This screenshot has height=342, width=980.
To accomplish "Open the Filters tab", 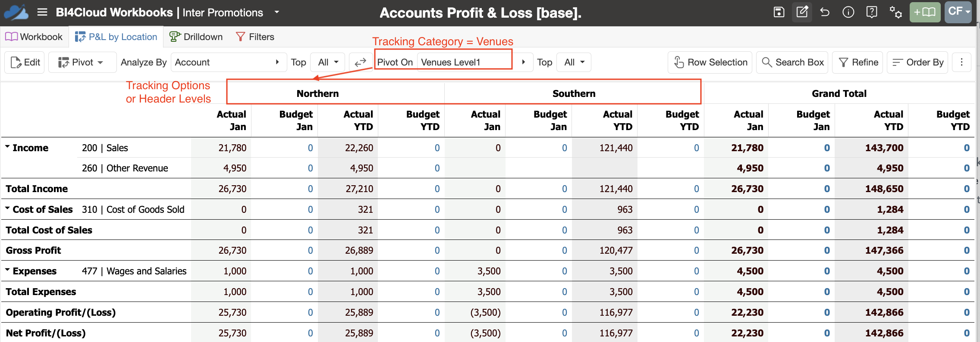I will point(255,37).
